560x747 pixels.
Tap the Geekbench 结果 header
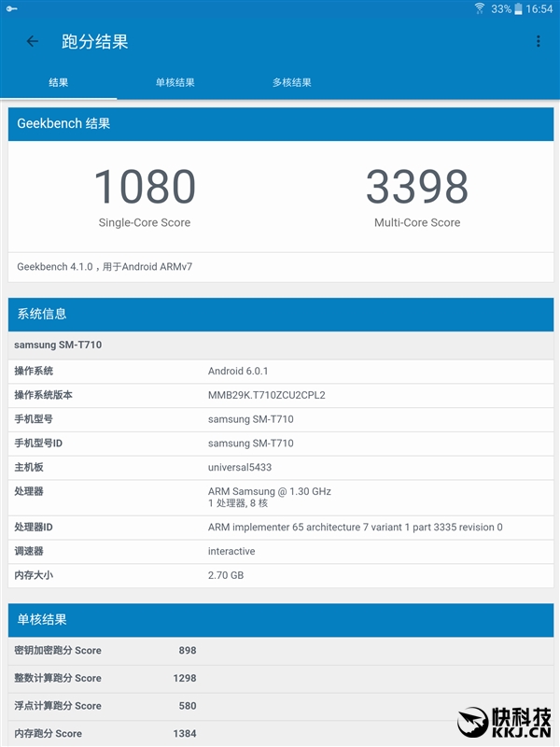click(x=281, y=124)
